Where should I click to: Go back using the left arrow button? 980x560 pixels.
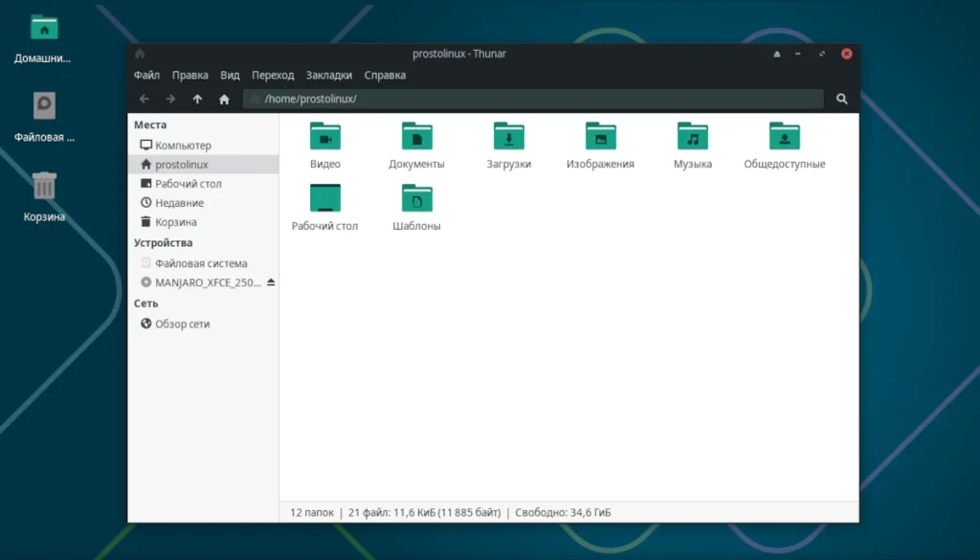(x=144, y=99)
